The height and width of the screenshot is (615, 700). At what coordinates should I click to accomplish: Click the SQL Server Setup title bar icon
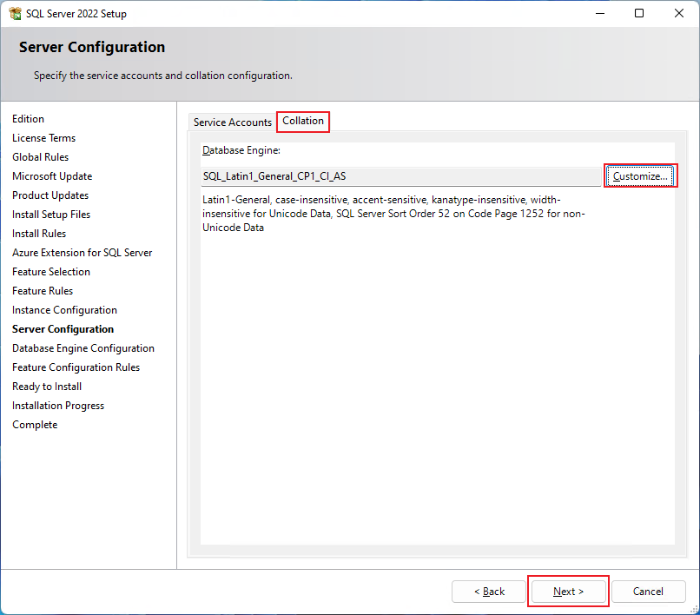(15, 13)
